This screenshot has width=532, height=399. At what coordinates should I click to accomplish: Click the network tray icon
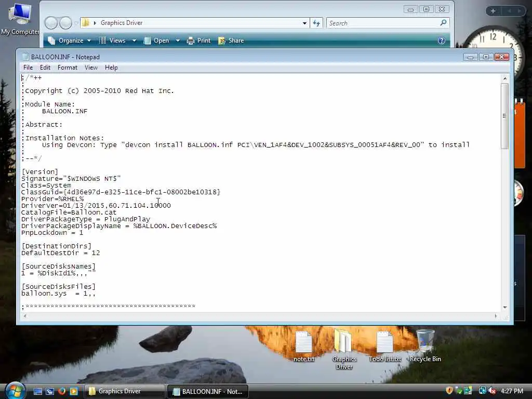[x=482, y=391]
